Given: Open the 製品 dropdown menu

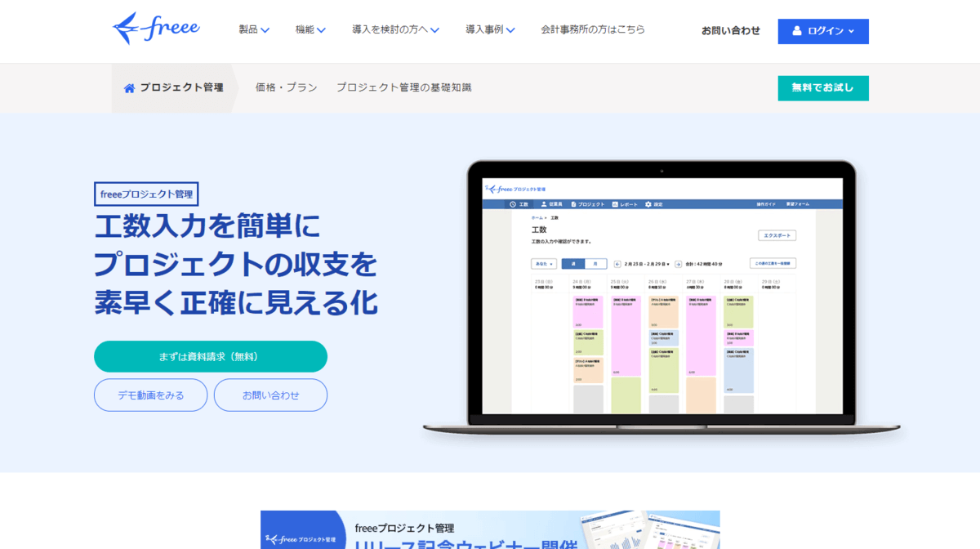Looking at the screenshot, I should (x=254, y=29).
